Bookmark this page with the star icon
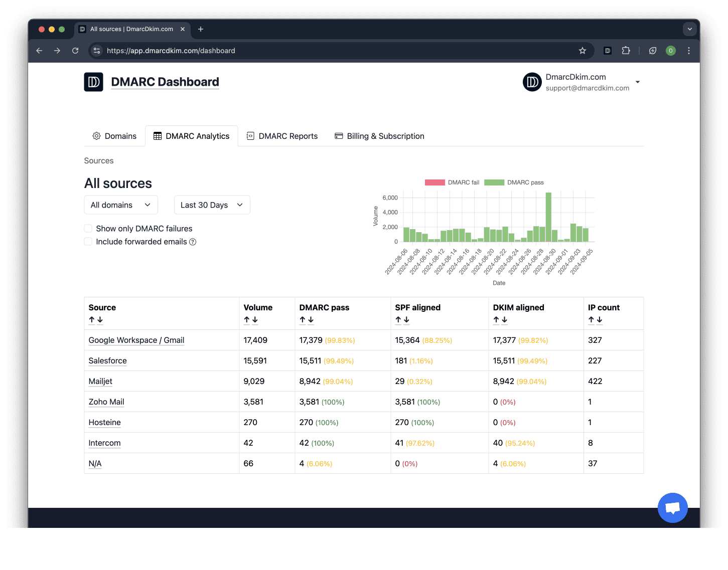This screenshot has width=728, height=570. coord(582,51)
